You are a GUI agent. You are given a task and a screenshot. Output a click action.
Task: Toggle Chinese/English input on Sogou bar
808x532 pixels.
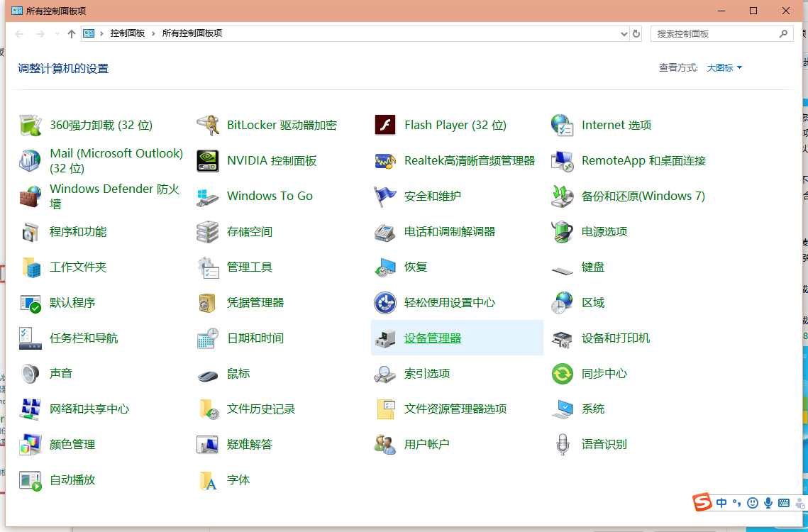[721, 502]
